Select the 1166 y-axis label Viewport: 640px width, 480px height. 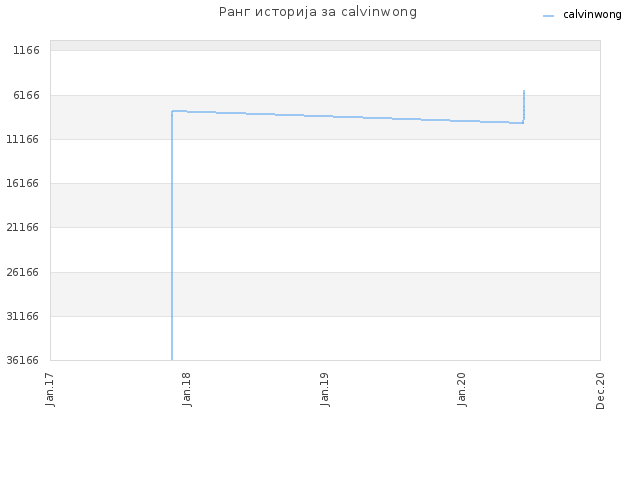26,50
